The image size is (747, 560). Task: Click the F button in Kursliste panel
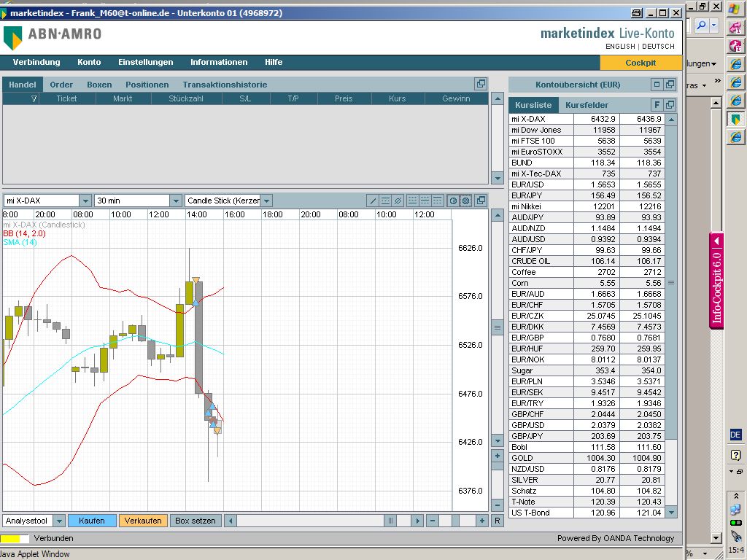click(x=657, y=105)
